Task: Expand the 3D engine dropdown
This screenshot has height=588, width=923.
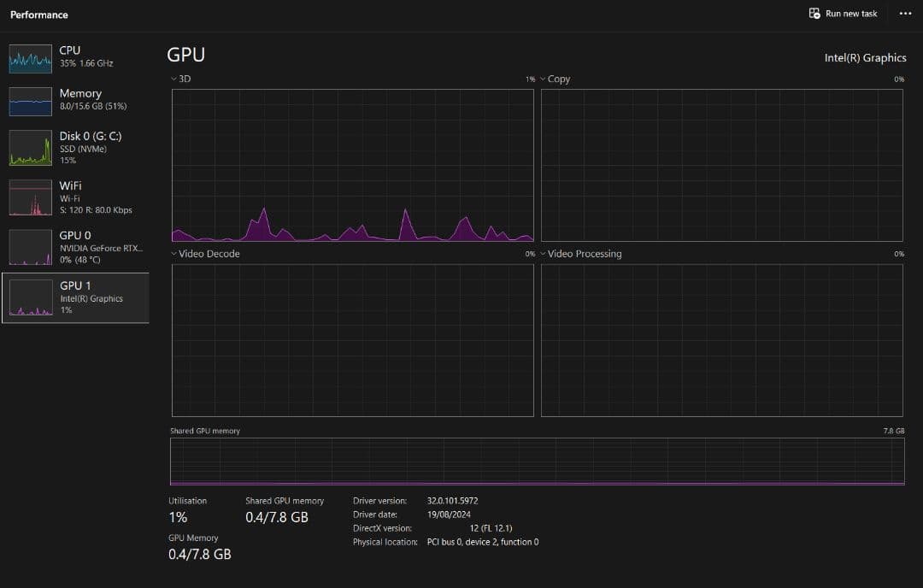Action: 173,79
